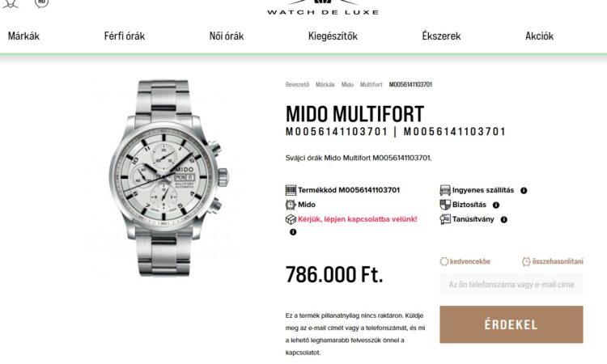Click the ÉRDEKEL button

[511, 324]
